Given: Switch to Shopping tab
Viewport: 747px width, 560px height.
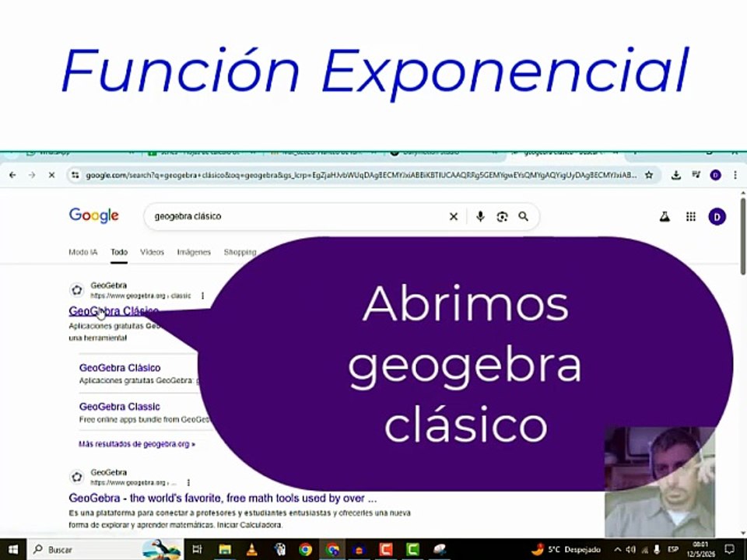Looking at the screenshot, I should tap(240, 252).
